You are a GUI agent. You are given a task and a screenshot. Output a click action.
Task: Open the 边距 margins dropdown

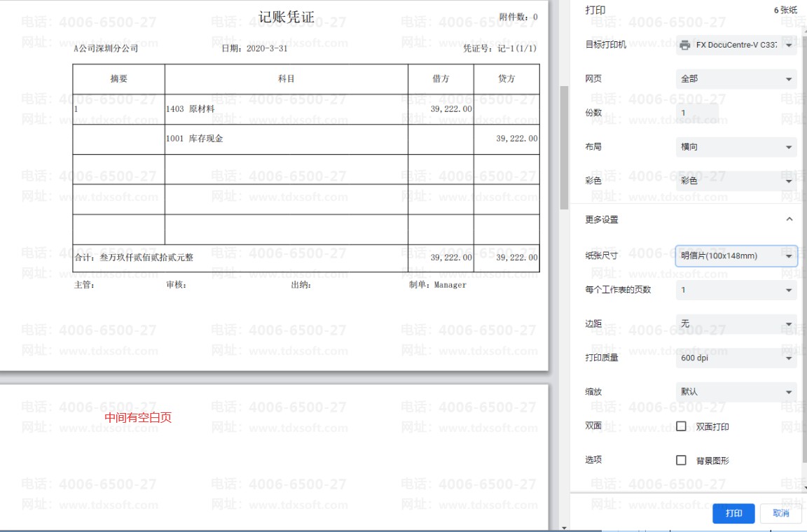tap(736, 323)
